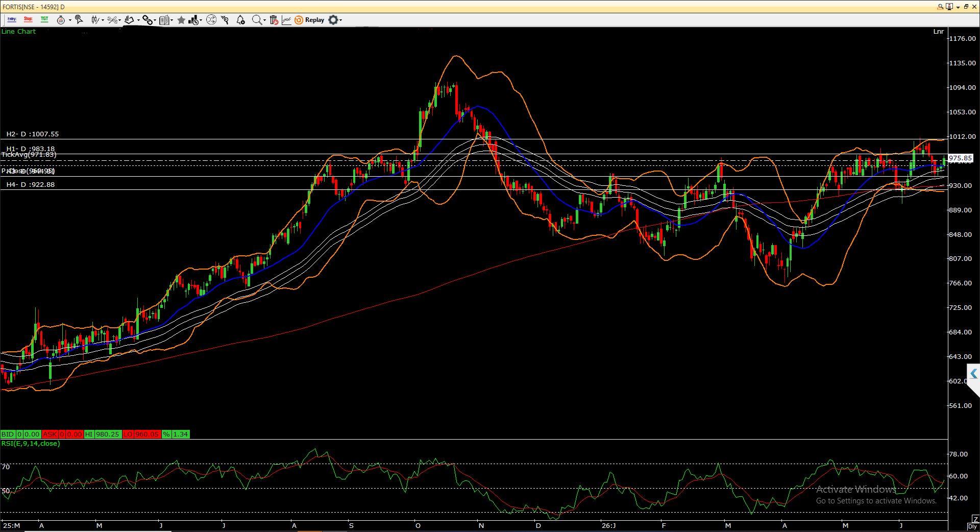Click the add alert bell icon
This screenshot has width=980, height=532.
click(x=240, y=20)
